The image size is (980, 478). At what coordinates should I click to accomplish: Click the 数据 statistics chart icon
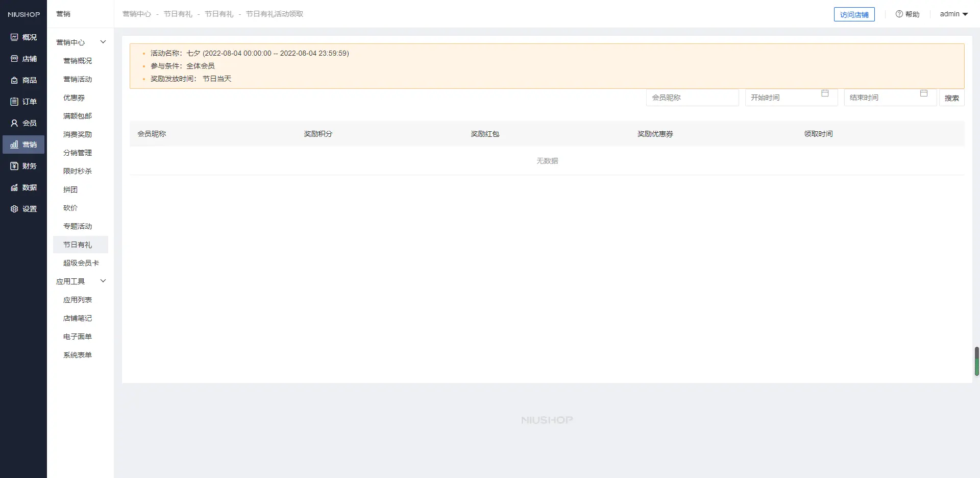14,187
